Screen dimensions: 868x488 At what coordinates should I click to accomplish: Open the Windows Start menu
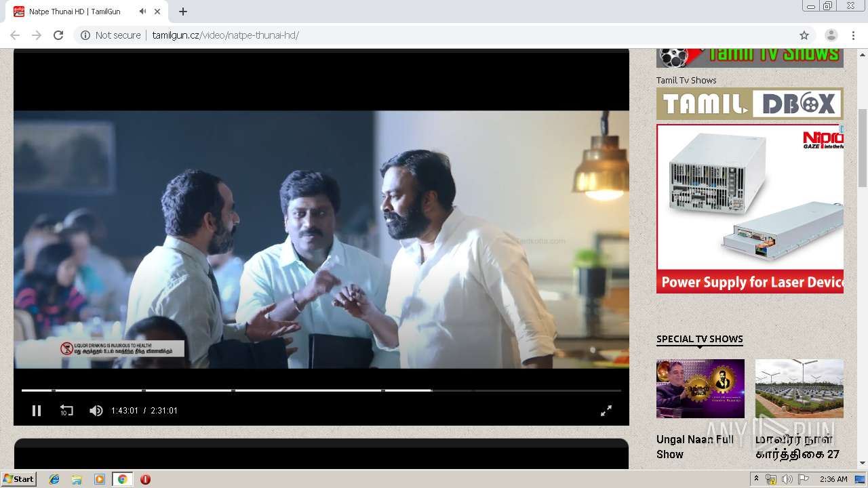[x=19, y=479]
